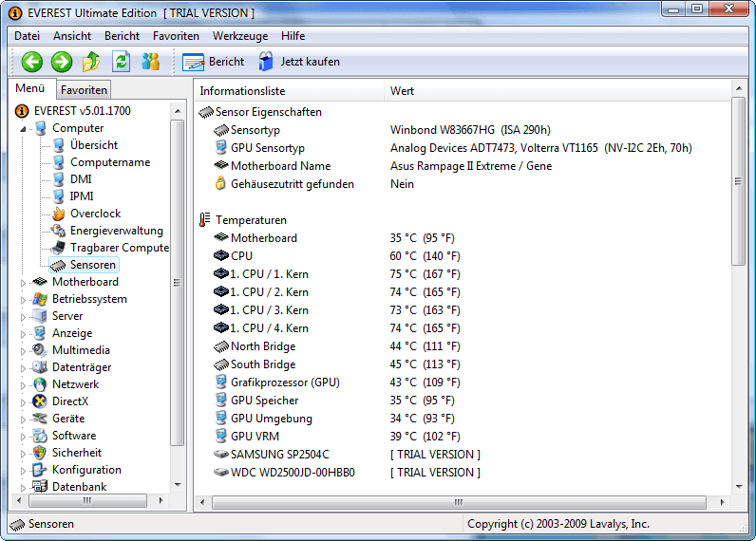
Task: Go forward with the green right arrow
Action: 62,62
